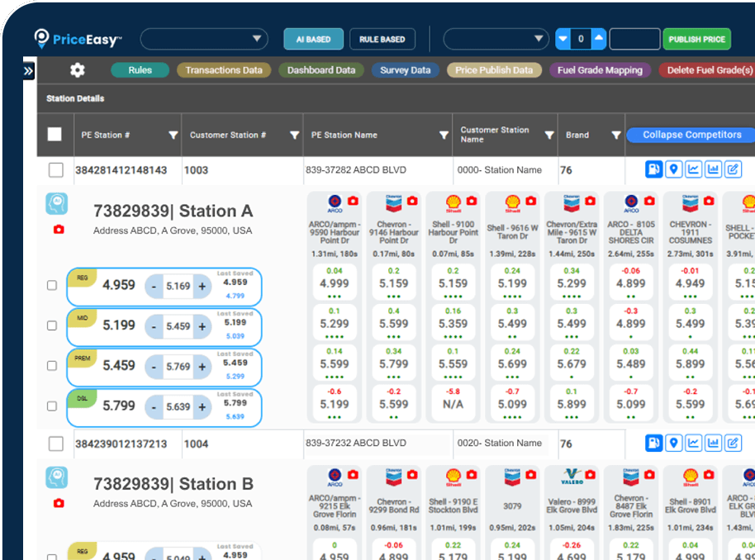This screenshot has height=560, width=755.
Task: Open the Brand column filter
Action: 616,135
